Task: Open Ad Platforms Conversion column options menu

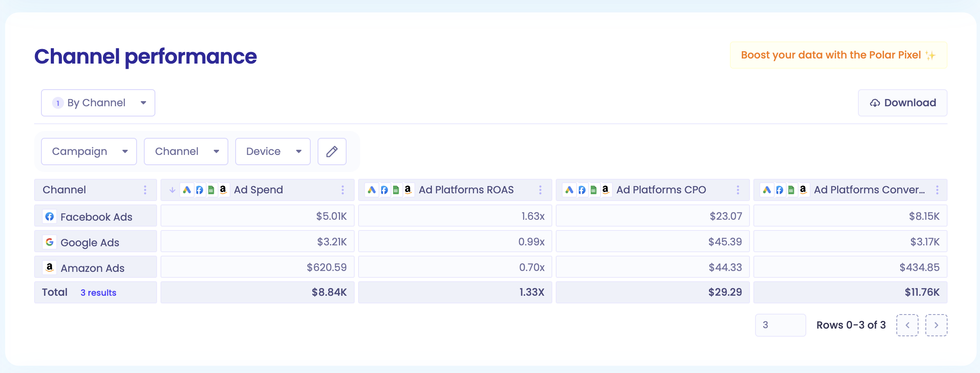Action: click(937, 190)
